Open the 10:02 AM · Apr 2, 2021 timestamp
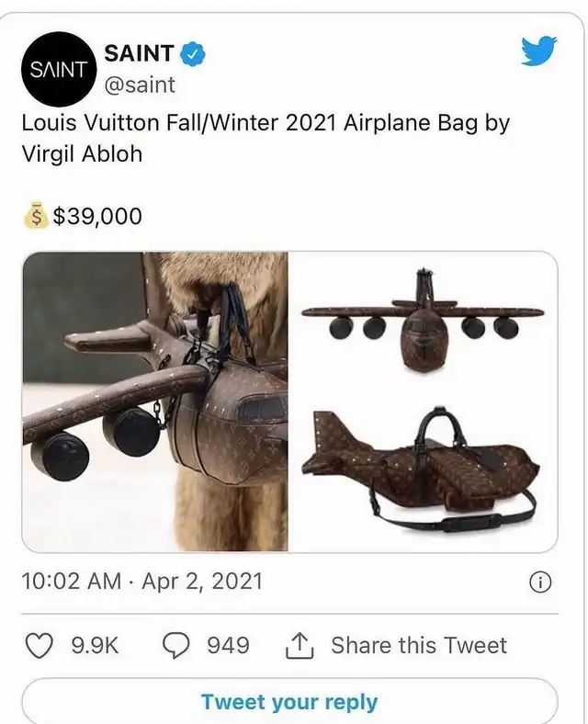 pyautogui.click(x=142, y=581)
